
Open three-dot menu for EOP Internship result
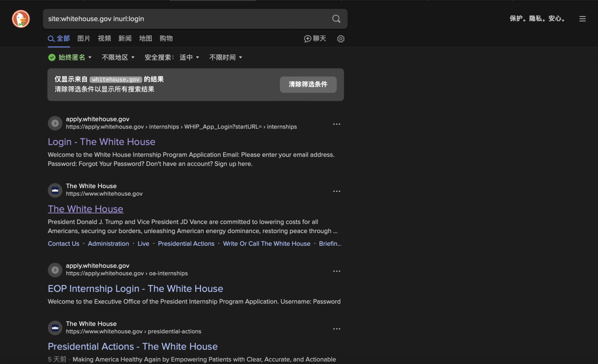point(337,271)
